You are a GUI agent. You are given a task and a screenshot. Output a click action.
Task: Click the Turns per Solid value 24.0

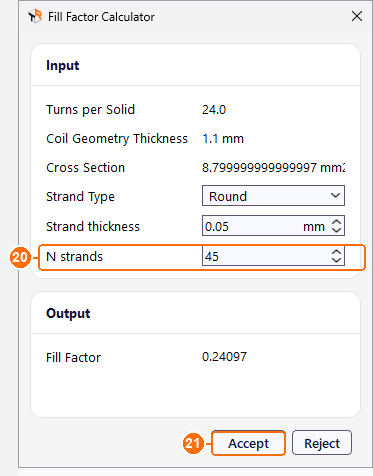click(214, 110)
